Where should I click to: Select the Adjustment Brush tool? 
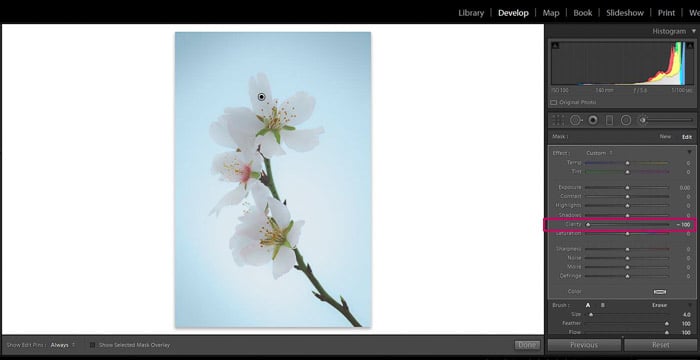[644, 120]
